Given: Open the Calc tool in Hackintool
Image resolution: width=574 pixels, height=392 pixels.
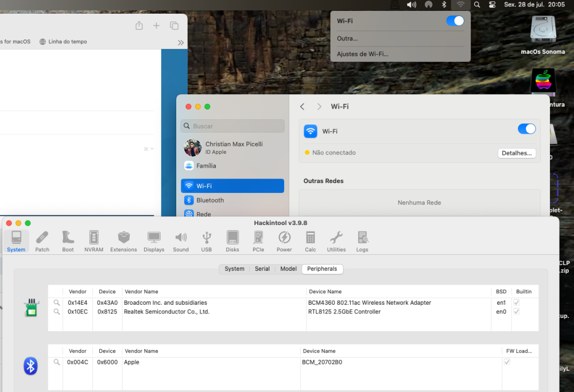Looking at the screenshot, I should (311, 241).
